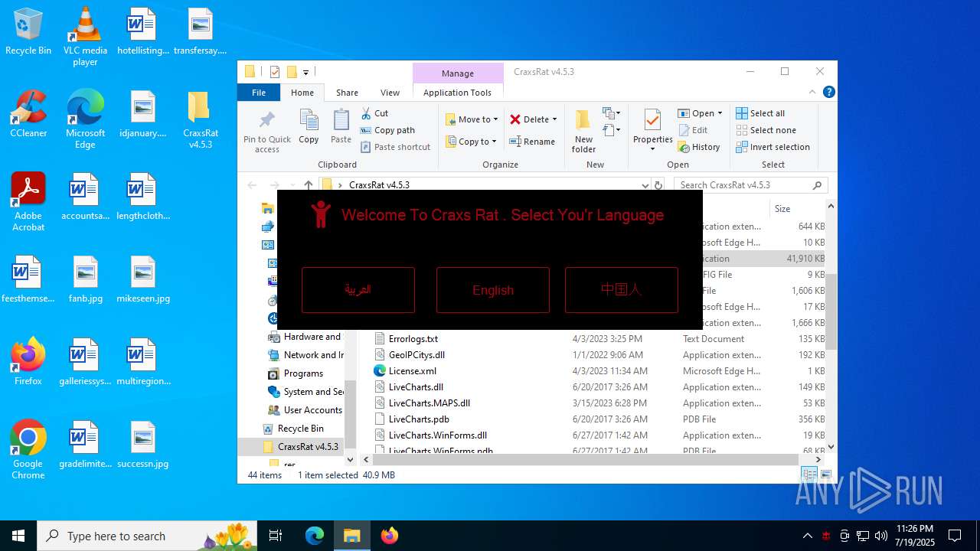Select the License.xml file
The image size is (980, 551).
(x=413, y=370)
